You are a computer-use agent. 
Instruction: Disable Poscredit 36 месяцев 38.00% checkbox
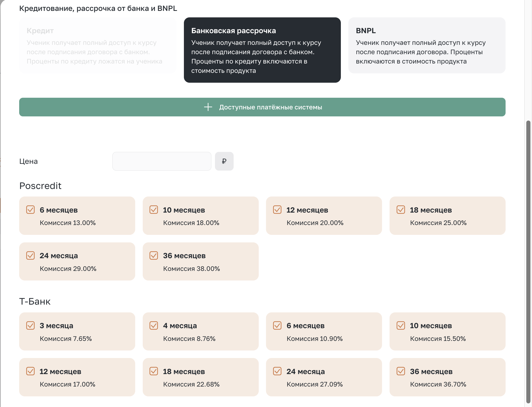[154, 256]
